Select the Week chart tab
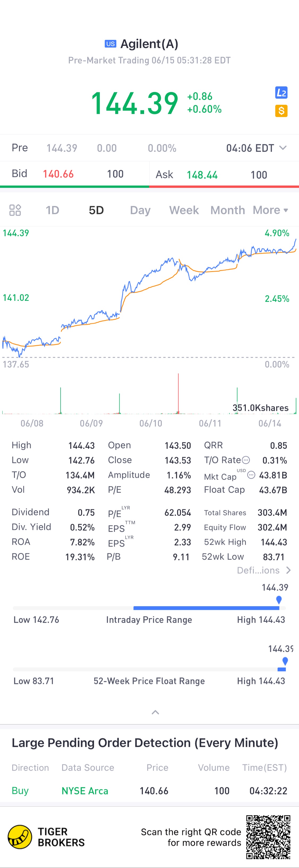The image size is (299, 868). (x=184, y=210)
